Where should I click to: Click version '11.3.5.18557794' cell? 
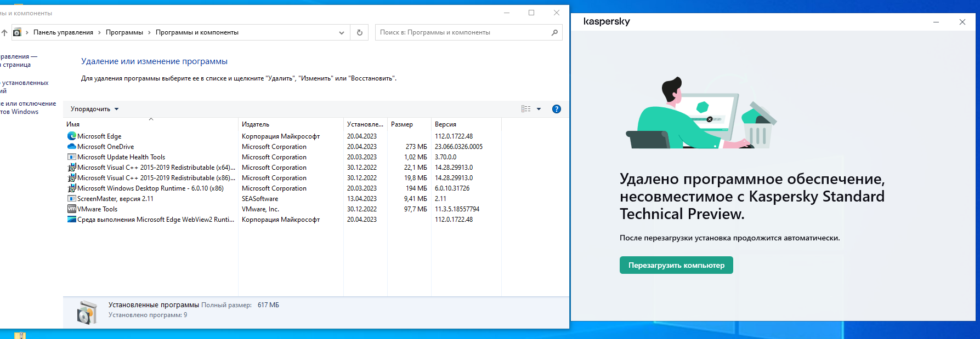point(457,209)
